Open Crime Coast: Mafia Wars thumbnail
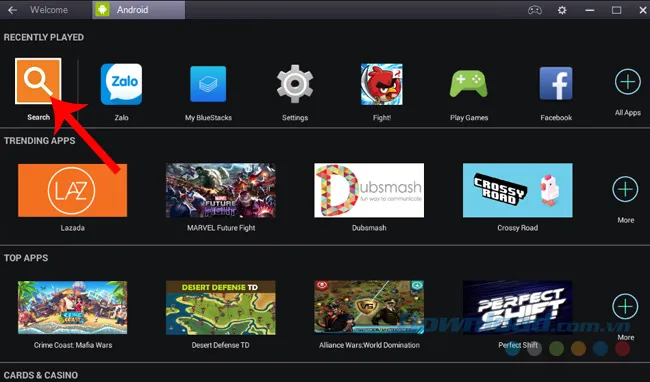This screenshot has width=650, height=382. point(73,307)
